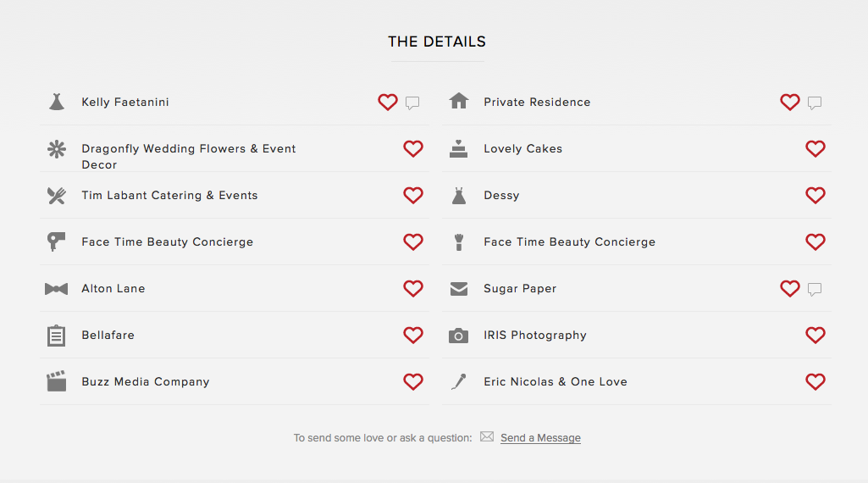Click the camera icon for IRIS Photography
The image size is (868, 483).
458,335
